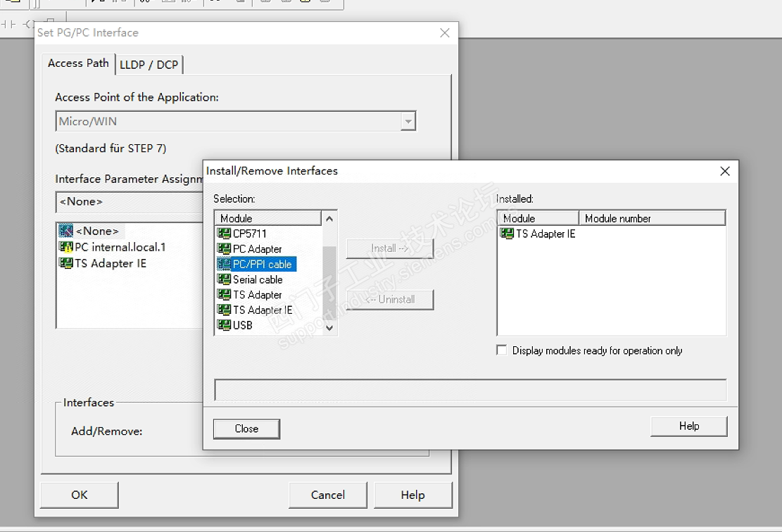Viewport: 782px width, 532px height.
Task: Select <None> in interface parameter list
Action: click(x=97, y=231)
